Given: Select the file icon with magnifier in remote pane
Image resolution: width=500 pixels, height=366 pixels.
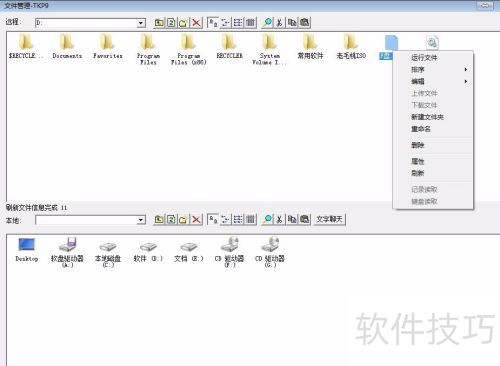Looking at the screenshot, I should (x=432, y=43).
